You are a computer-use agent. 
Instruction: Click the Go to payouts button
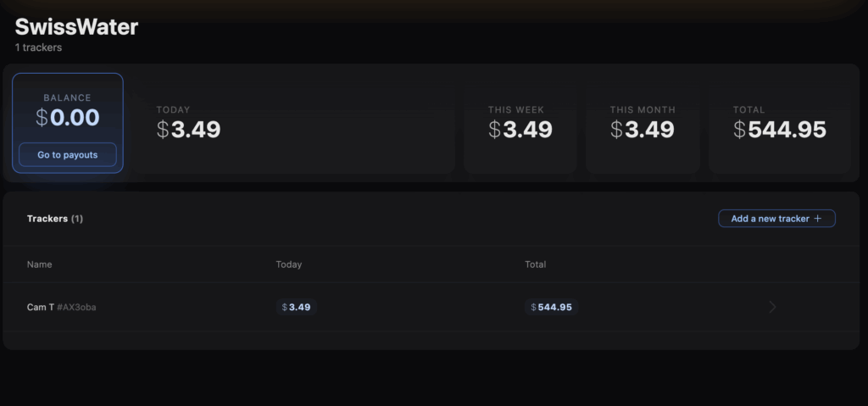pyautogui.click(x=68, y=155)
